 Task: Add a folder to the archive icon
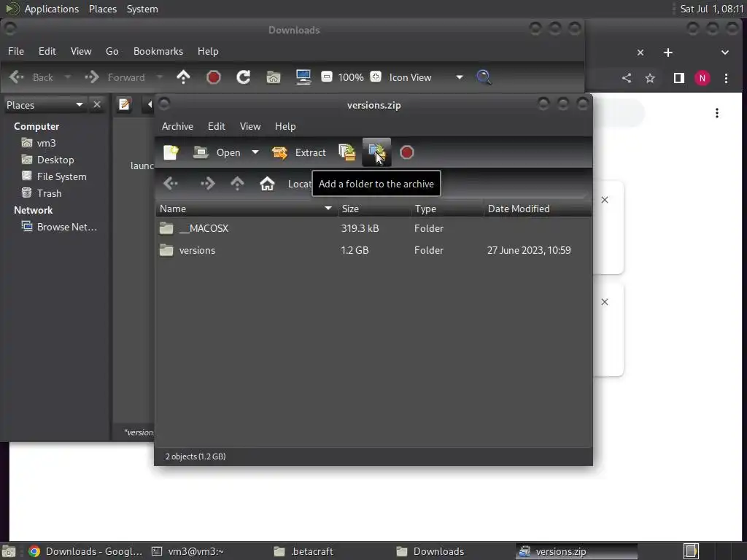(x=376, y=152)
